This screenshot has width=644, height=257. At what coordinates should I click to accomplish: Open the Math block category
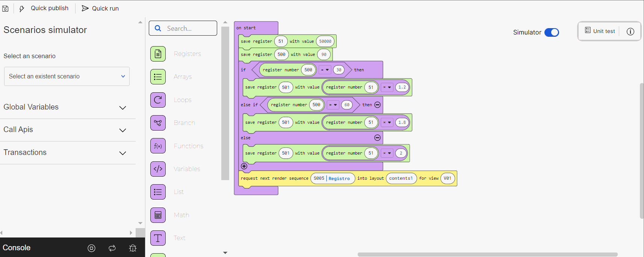click(x=158, y=215)
